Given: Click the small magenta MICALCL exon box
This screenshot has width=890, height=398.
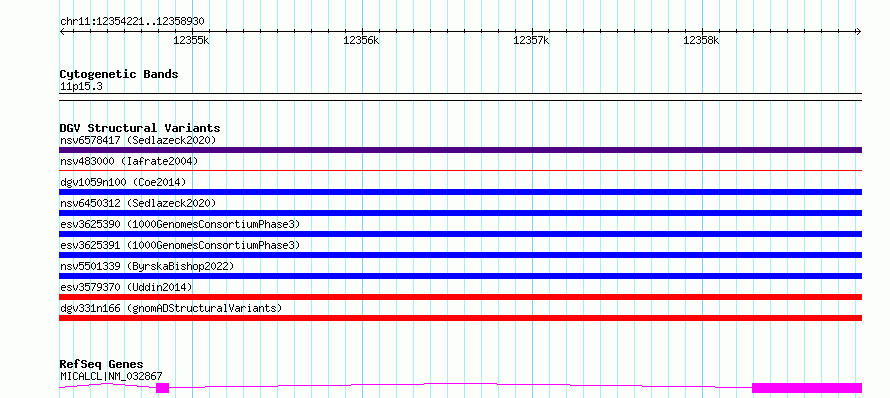Looking at the screenshot, I should coord(162,388).
